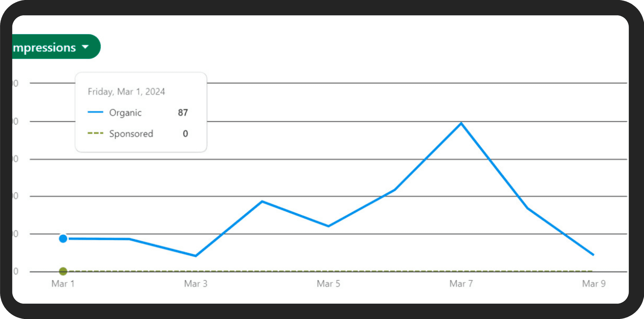The height and width of the screenshot is (319, 644).
Task: Click the tooltip date Friday, Mar 1, 2024
Action: 126,91
